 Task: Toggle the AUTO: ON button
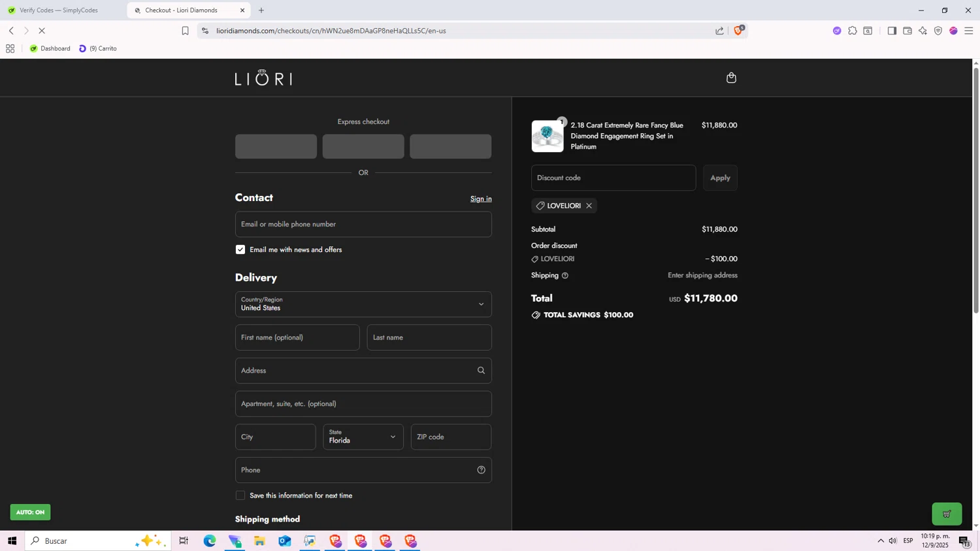[30, 512]
